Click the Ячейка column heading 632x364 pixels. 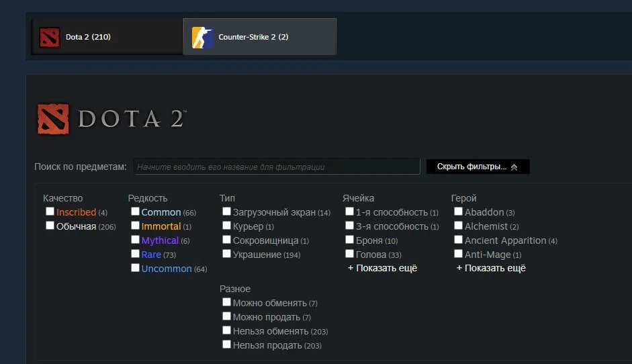click(x=359, y=198)
